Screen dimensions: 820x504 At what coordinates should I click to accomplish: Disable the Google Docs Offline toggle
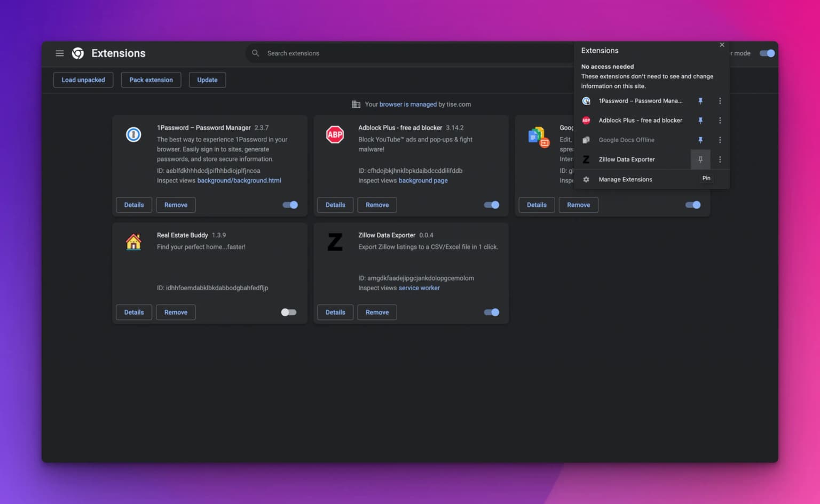[x=693, y=205]
